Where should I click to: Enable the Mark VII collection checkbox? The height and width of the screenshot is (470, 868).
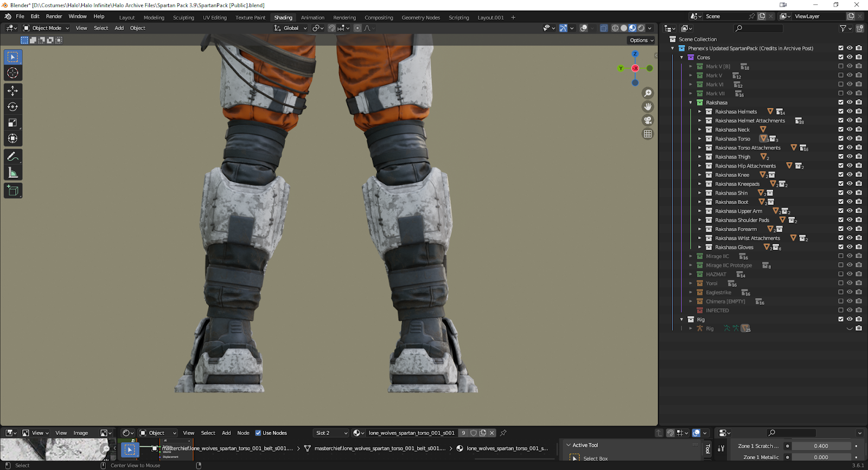click(841, 93)
